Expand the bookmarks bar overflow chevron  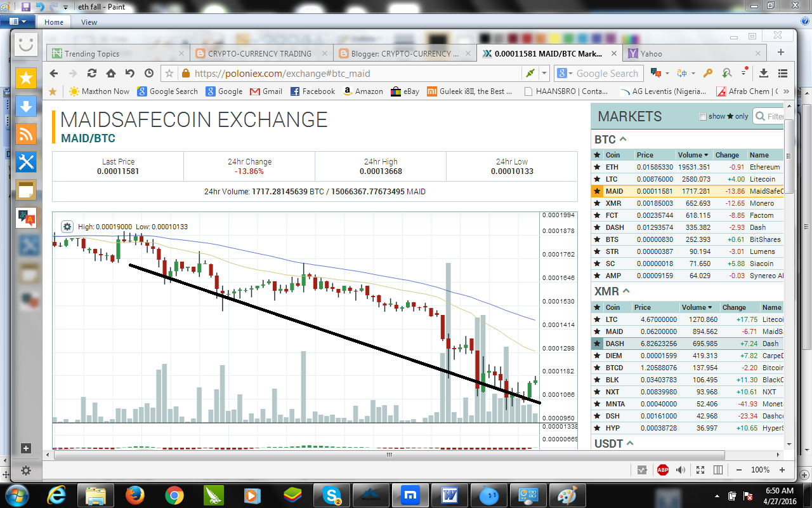787,91
